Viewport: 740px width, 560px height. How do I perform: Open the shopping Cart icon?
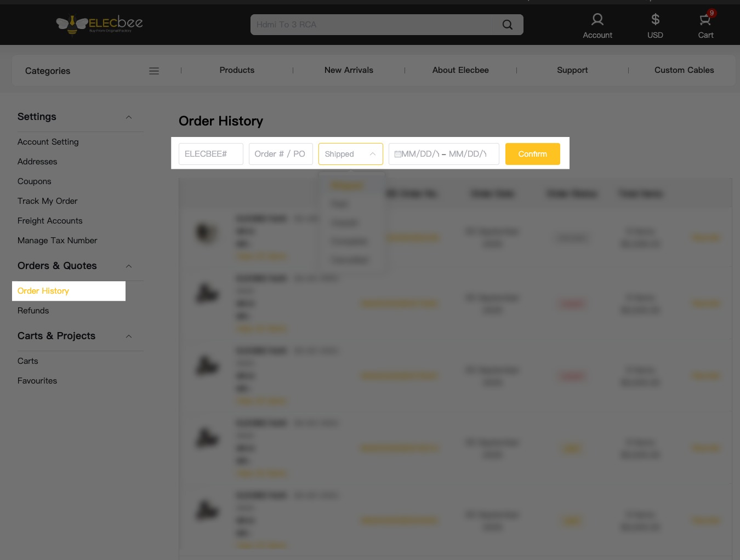[x=705, y=20]
